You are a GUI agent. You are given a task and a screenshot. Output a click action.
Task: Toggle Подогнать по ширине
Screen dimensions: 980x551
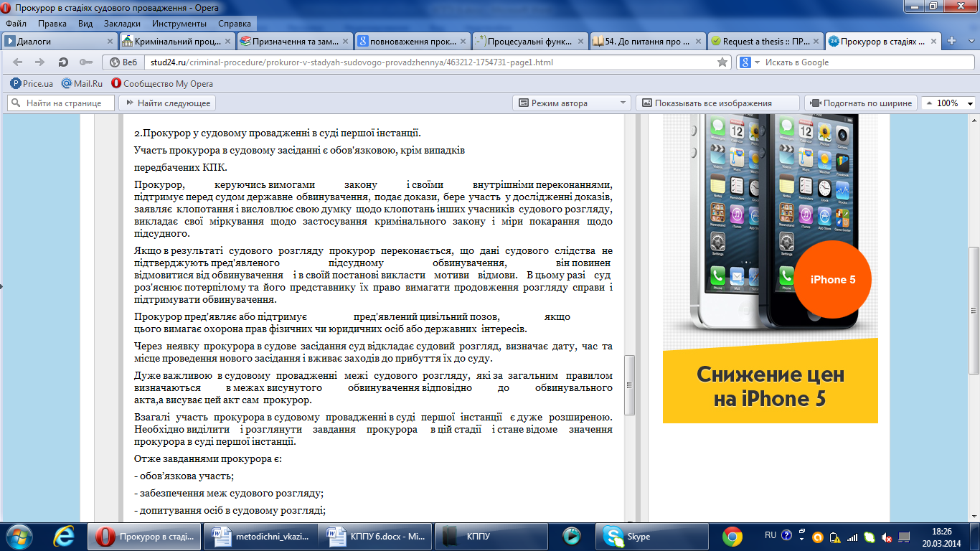point(861,103)
